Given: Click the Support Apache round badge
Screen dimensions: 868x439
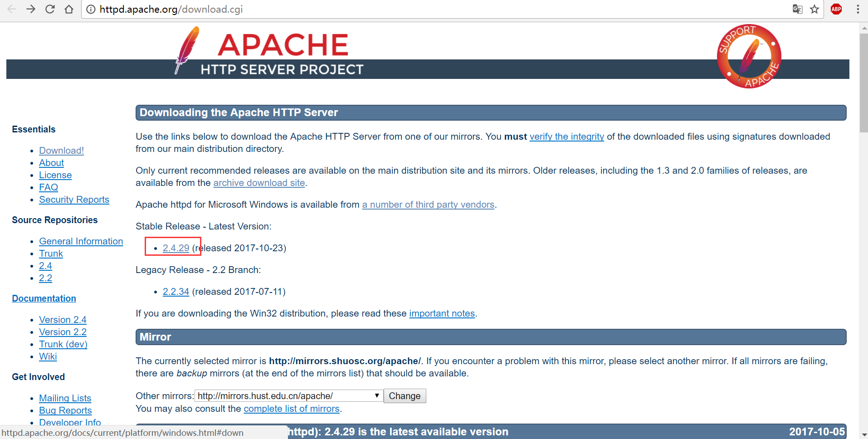Looking at the screenshot, I should [749, 56].
